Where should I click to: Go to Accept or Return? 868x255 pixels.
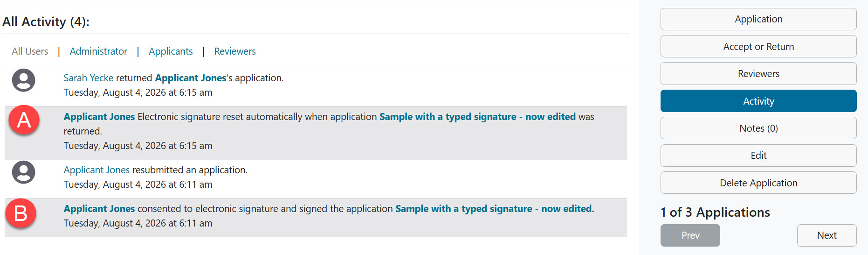point(758,47)
